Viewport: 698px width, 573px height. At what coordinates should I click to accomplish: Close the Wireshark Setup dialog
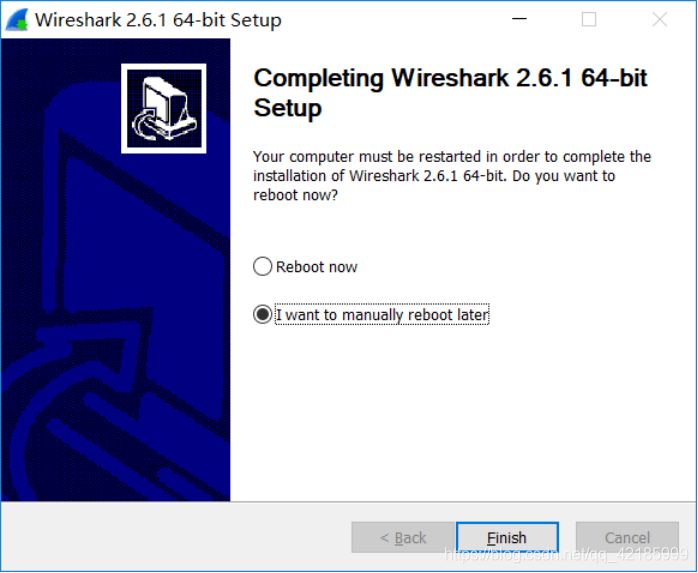[659, 20]
